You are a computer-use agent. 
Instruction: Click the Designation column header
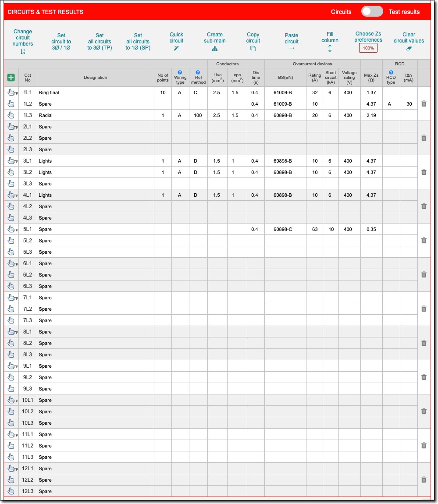tap(96, 78)
